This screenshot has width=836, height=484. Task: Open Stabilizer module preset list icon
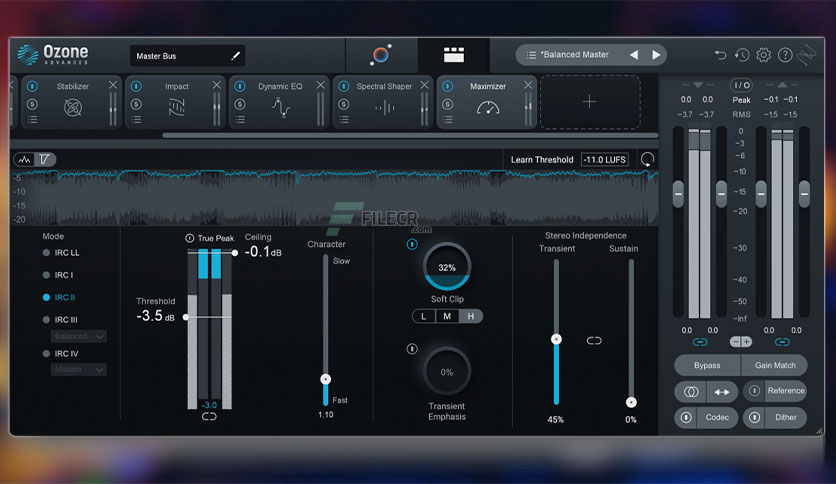click(33, 120)
